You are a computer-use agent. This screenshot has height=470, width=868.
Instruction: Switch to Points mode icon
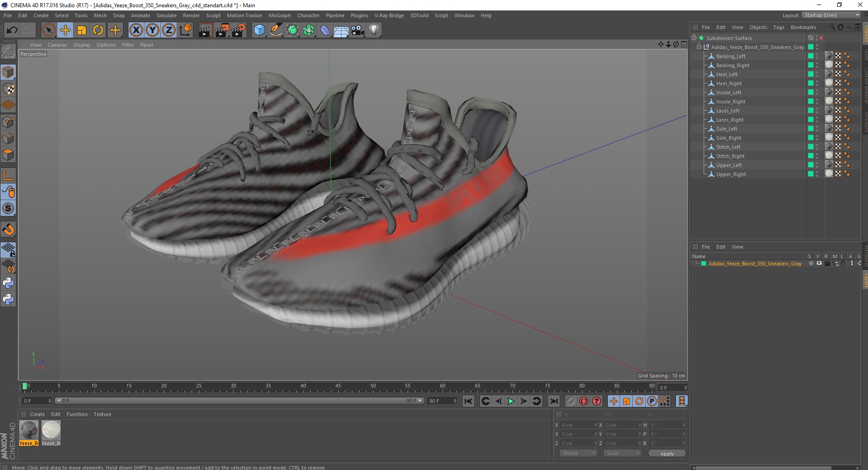[8, 122]
